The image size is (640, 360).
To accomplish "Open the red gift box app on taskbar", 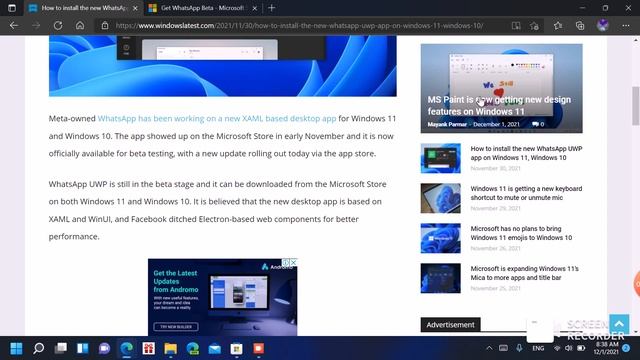I will (149, 348).
